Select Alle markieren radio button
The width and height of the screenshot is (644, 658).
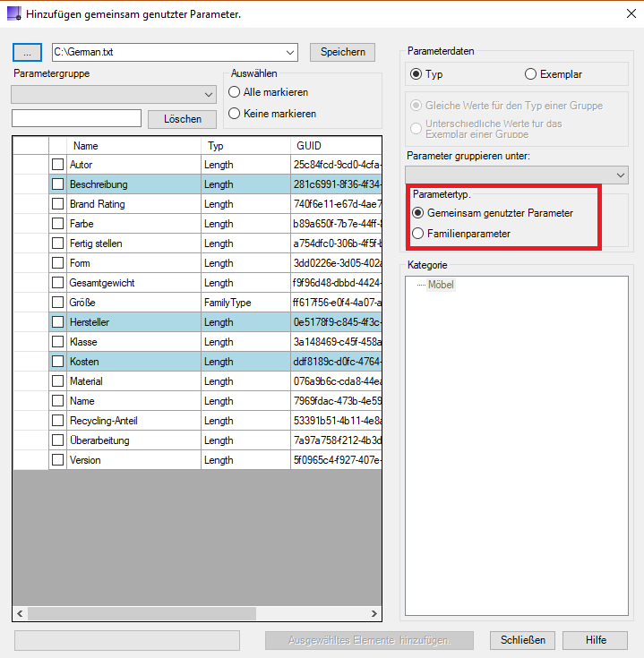click(x=235, y=92)
